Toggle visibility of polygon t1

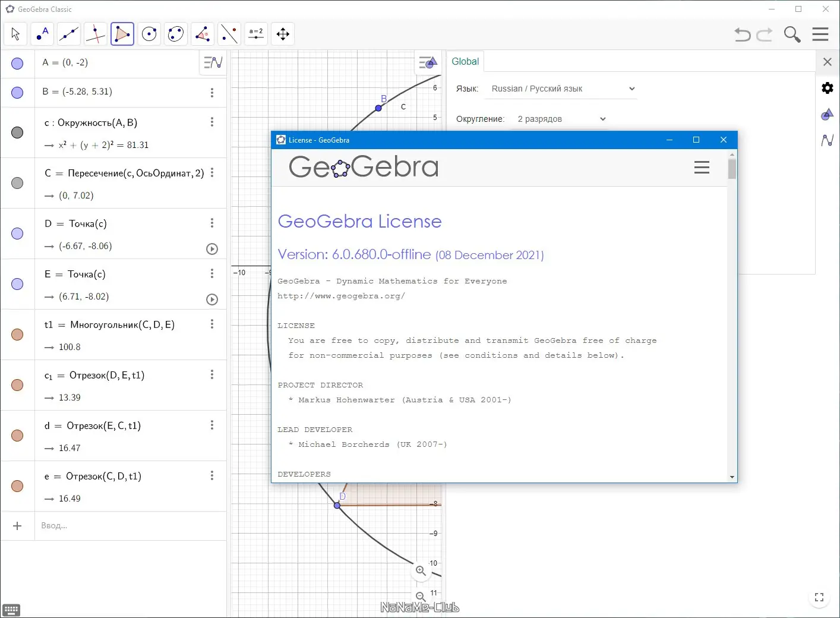17,335
